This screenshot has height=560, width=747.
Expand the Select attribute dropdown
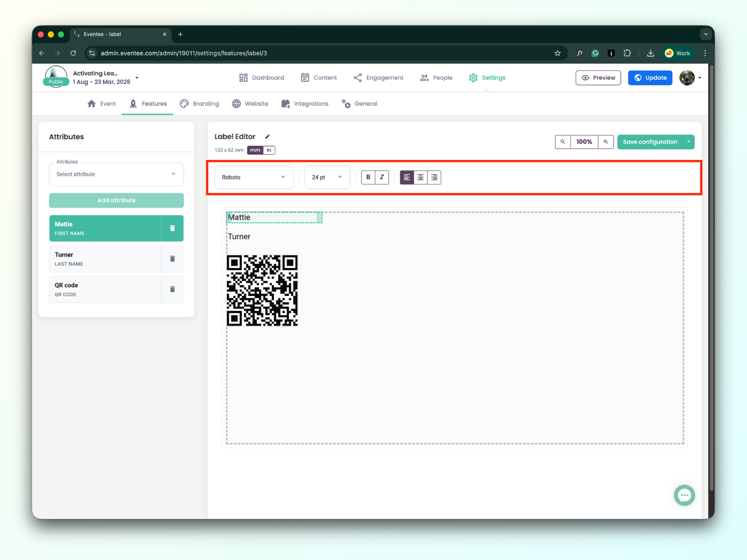[116, 174]
